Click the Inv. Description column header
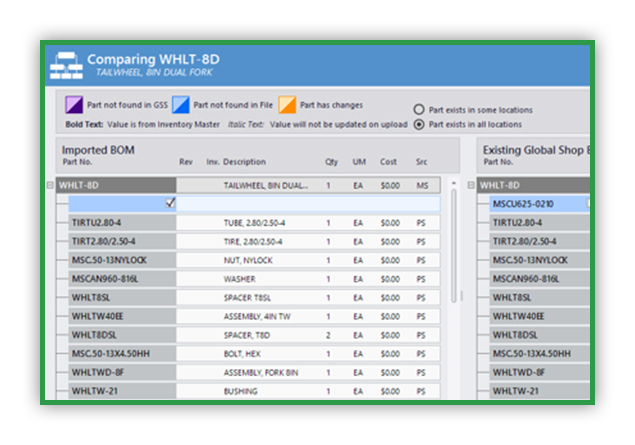 point(236,162)
